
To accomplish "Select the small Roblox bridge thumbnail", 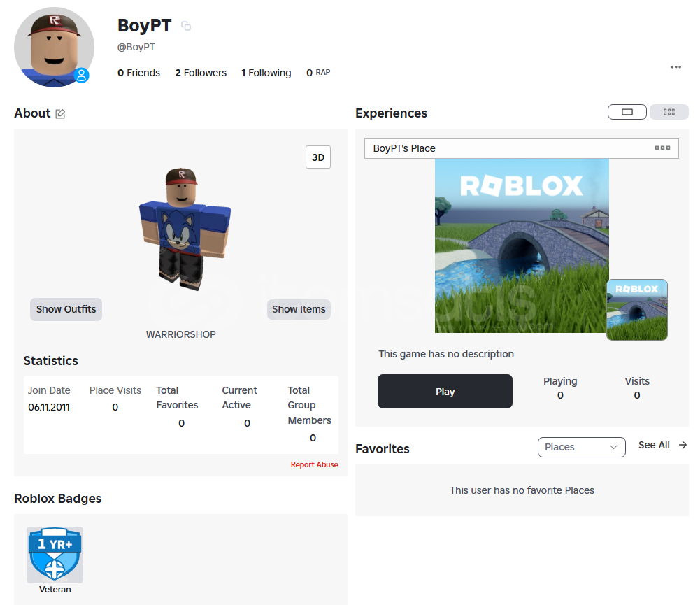I will [x=636, y=310].
